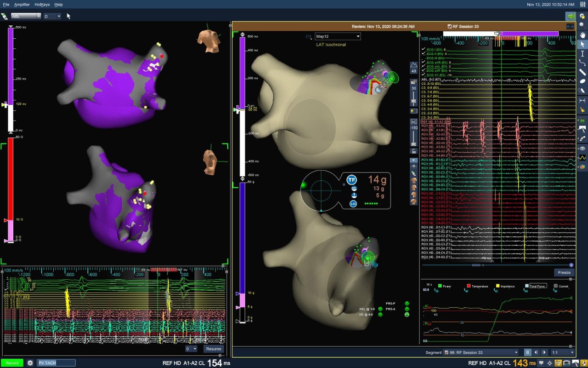
Task: Toggle the ECG I channel checkbox
Action: coord(424,50)
